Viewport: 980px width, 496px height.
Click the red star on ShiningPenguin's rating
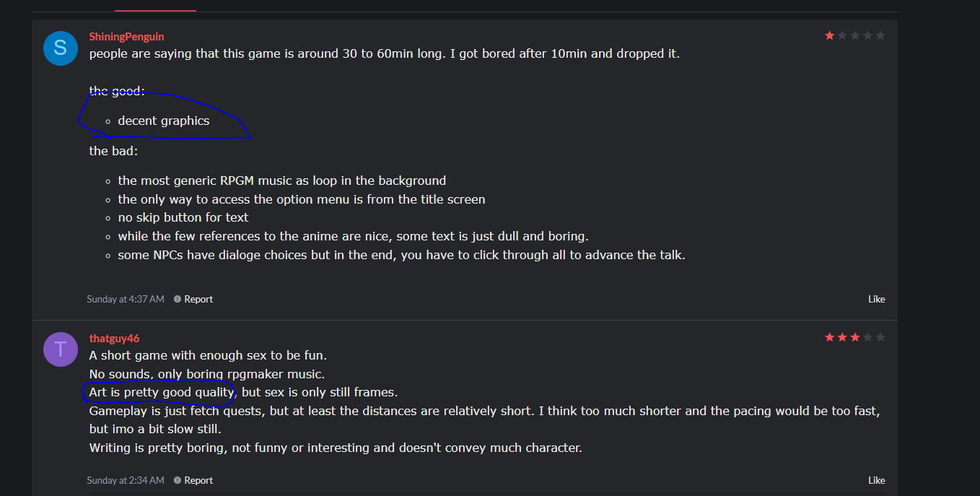point(830,35)
